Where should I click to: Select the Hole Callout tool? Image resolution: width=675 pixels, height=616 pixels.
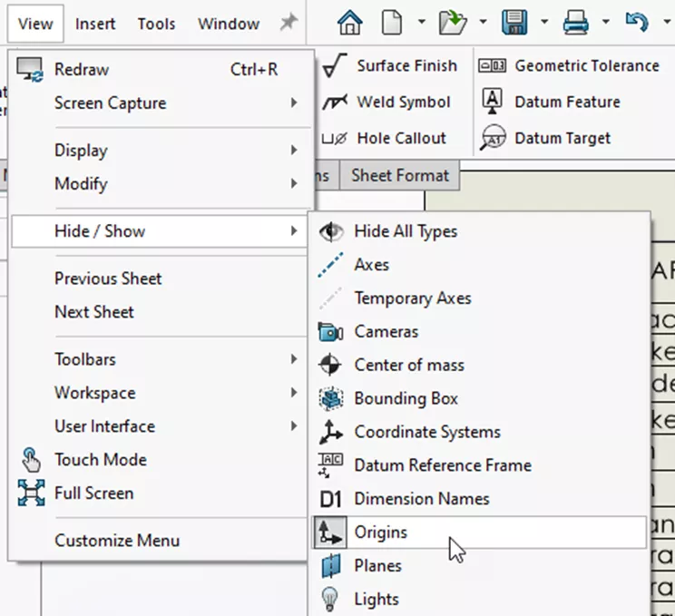pos(384,138)
